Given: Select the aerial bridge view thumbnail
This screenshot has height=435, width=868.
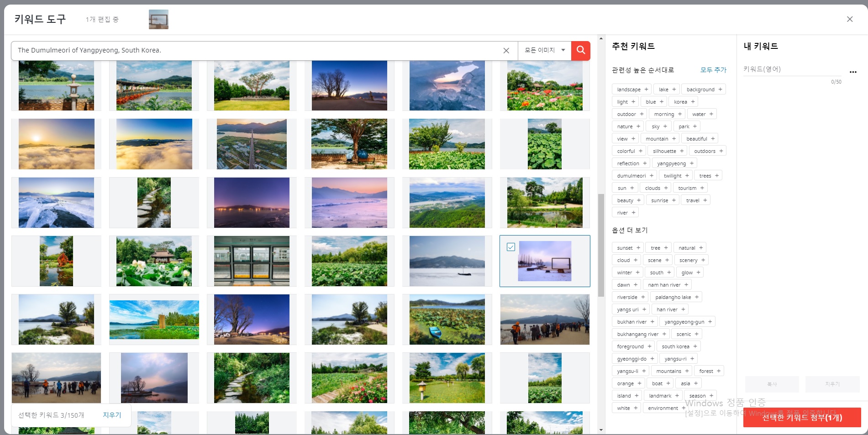Looking at the screenshot, I should (252, 144).
